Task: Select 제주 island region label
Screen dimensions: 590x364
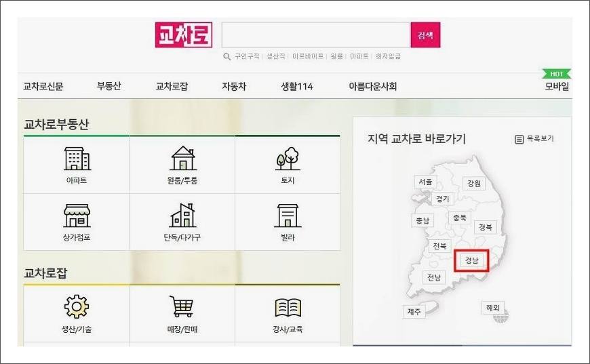Action: tap(414, 311)
